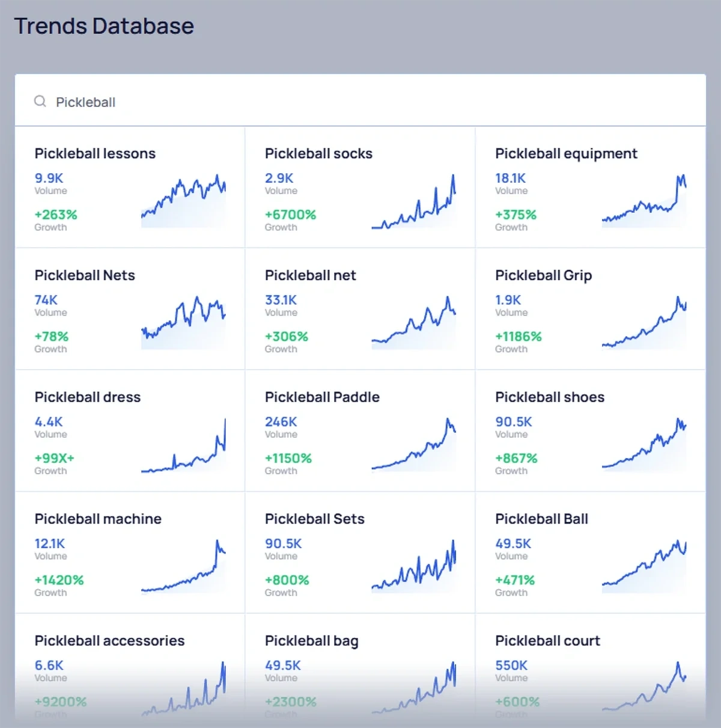
Task: Click the Trends Database page heading
Action: coord(104,26)
